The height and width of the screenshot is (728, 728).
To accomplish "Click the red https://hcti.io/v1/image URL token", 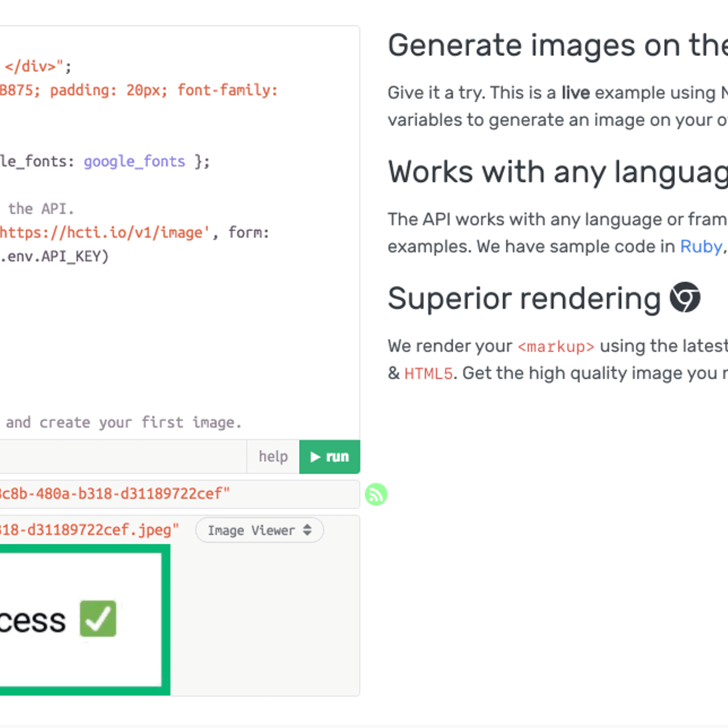I will pos(91,232).
